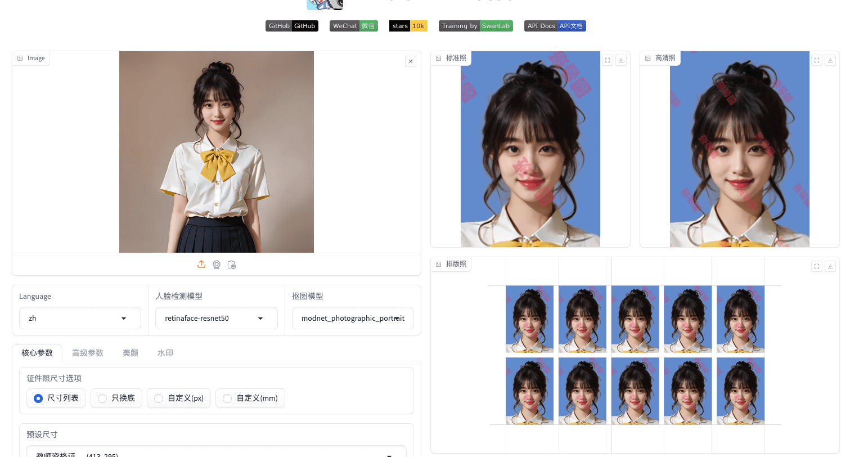
Task: Select the 只换底 radio option
Action: click(116, 398)
